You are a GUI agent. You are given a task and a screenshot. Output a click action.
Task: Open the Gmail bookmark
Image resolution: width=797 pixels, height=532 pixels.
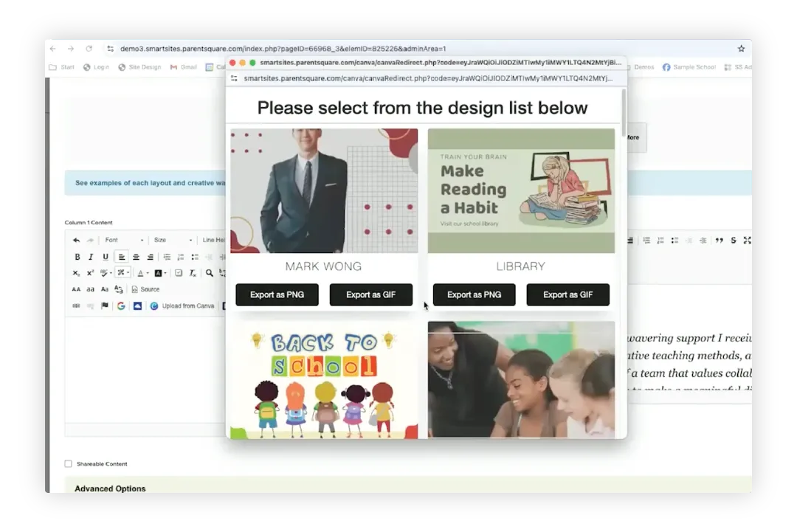pyautogui.click(x=183, y=67)
